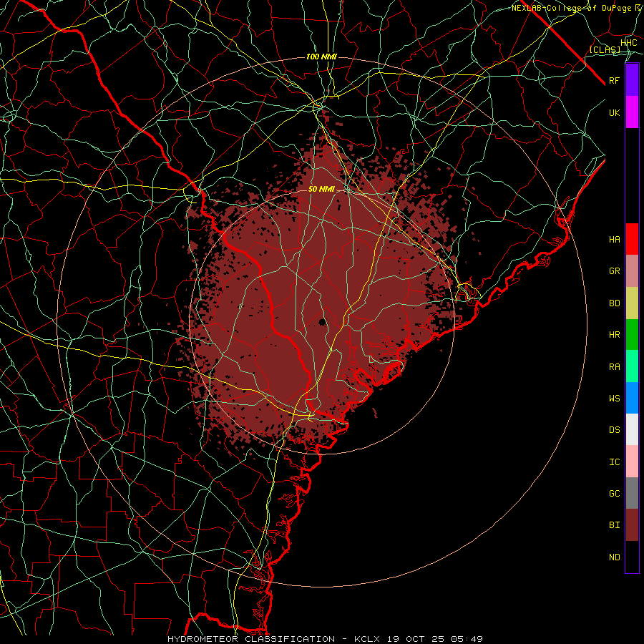Screen dimensions: 644x644
Task: Click the HA red legend swatch
Action: coord(632,239)
